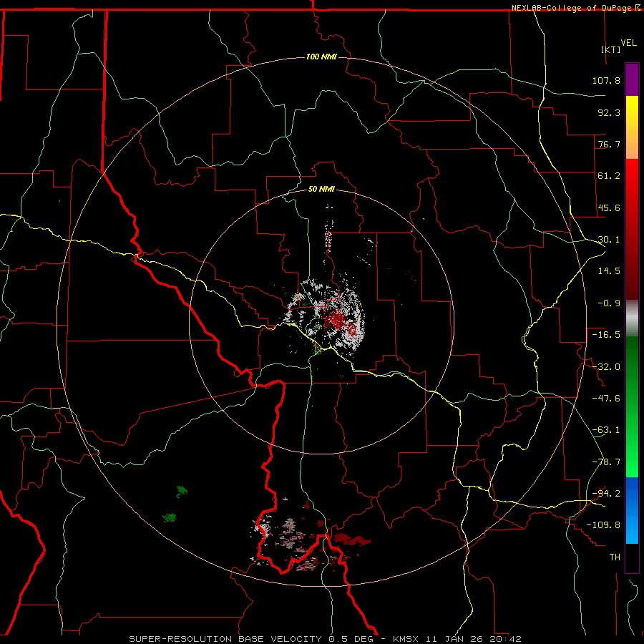Click the 100 NMI range ring label
The width and height of the screenshot is (644, 644).
(x=321, y=57)
